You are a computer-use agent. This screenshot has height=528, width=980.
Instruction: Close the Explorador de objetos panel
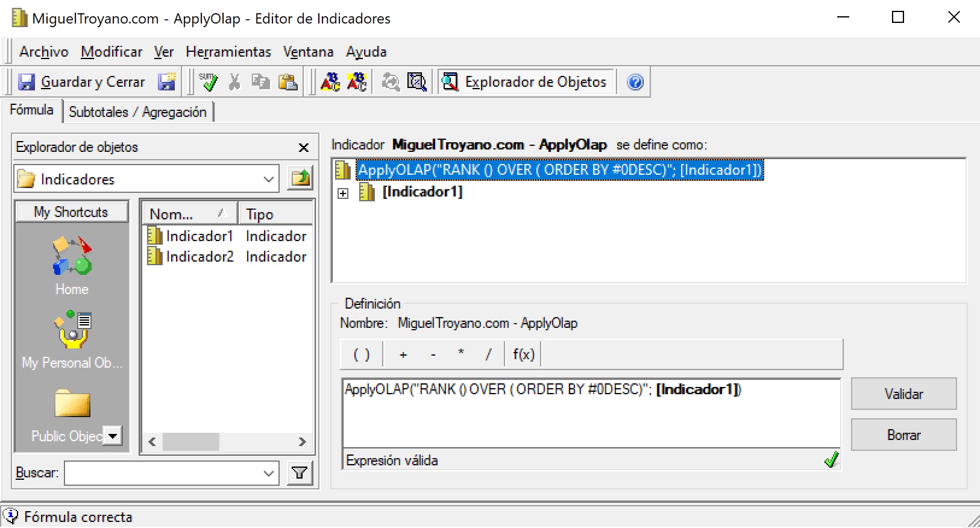[304, 148]
